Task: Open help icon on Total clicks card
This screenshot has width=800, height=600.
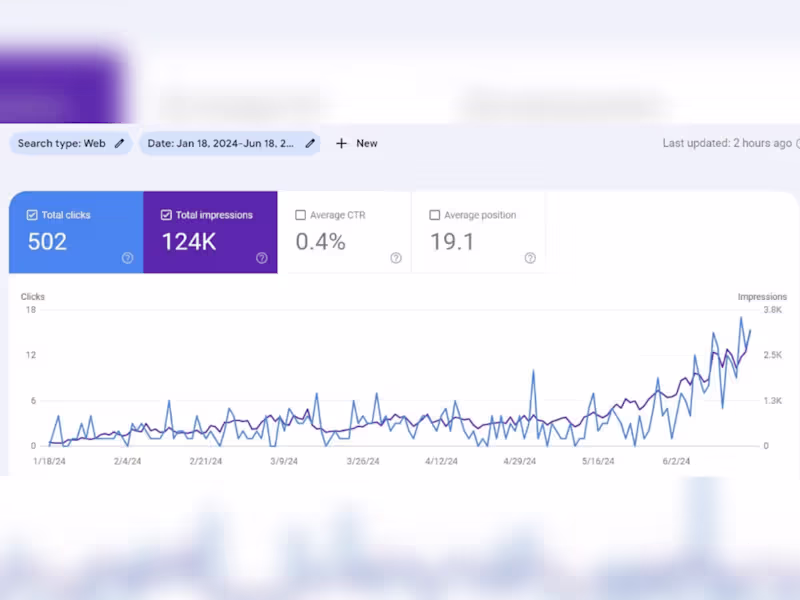Action: coord(128,258)
